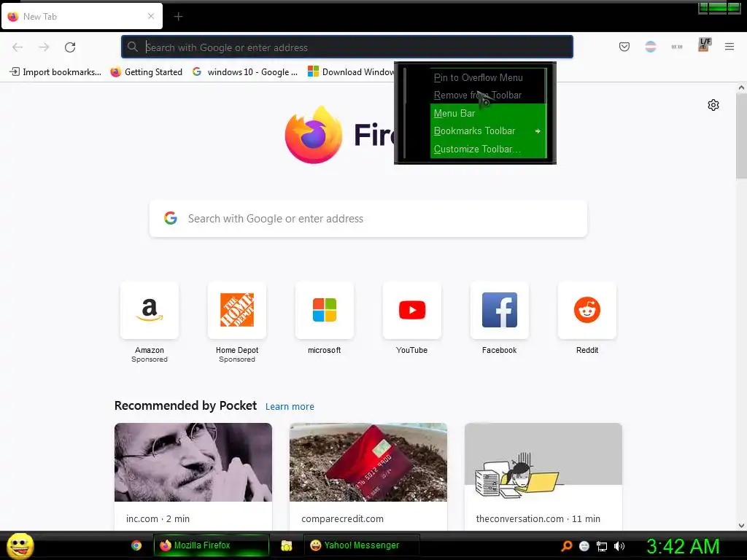Viewport: 747px width, 560px height.
Task: Open the Save to Pocket icon
Action: pos(624,47)
